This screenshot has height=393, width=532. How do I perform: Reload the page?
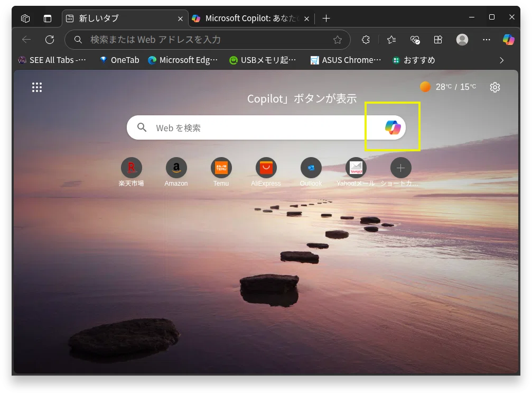coord(50,40)
